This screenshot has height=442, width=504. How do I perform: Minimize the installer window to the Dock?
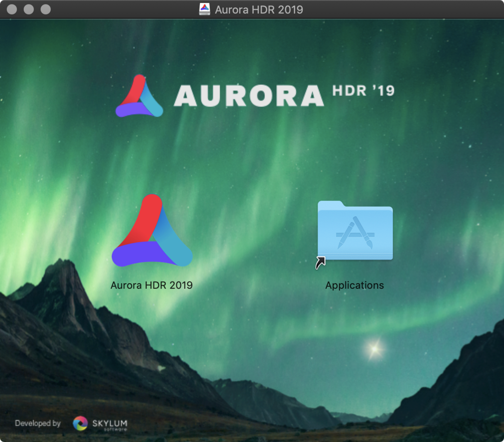coord(29,9)
